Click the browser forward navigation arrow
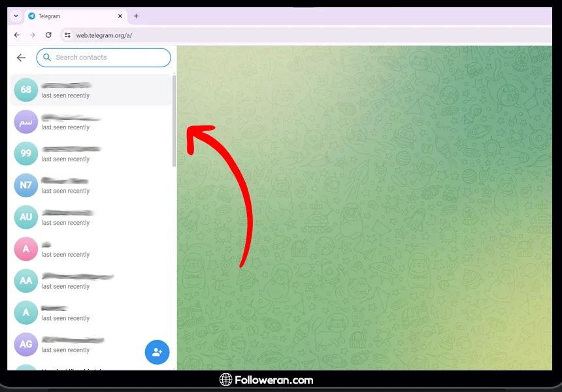 coord(33,35)
